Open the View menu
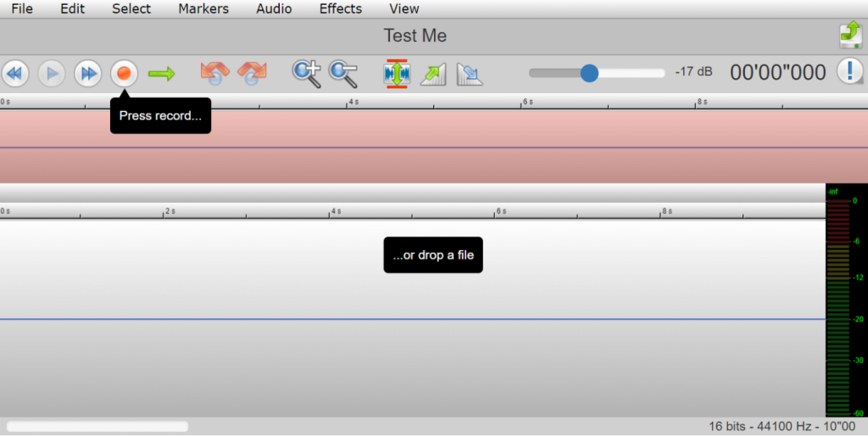This screenshot has width=868, height=436. coord(404,8)
